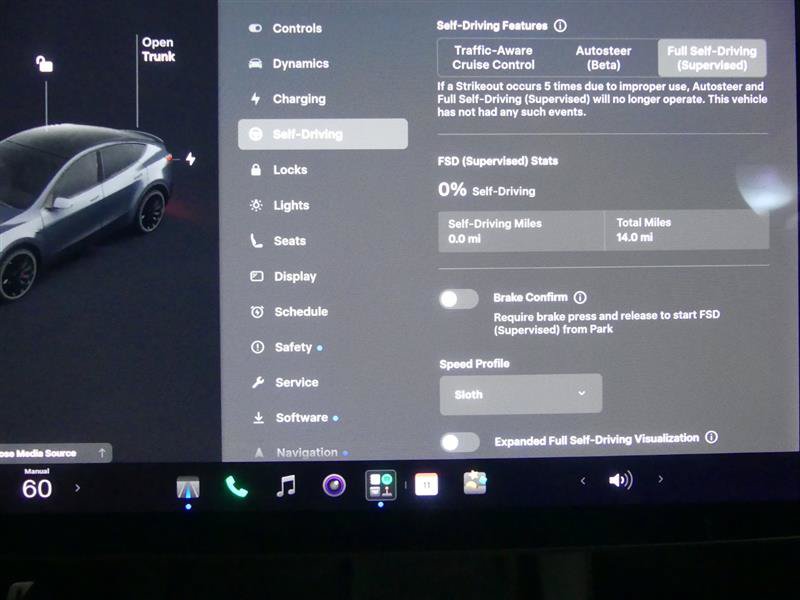Open the Schedule settings
The width and height of the screenshot is (800, 600).
click(301, 312)
